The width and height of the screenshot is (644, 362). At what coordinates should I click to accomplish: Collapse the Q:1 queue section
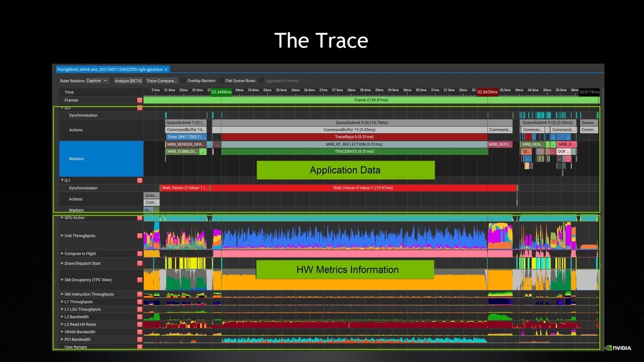(x=62, y=181)
